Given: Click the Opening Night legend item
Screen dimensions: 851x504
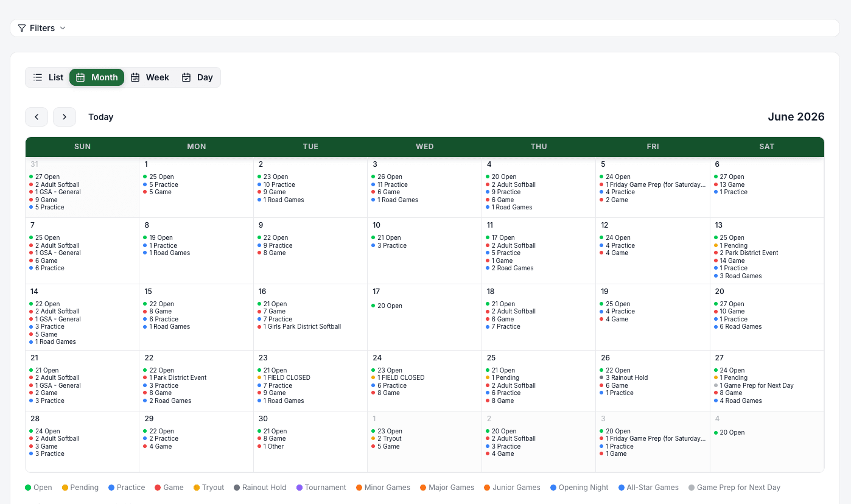Looking at the screenshot, I should (x=580, y=488).
